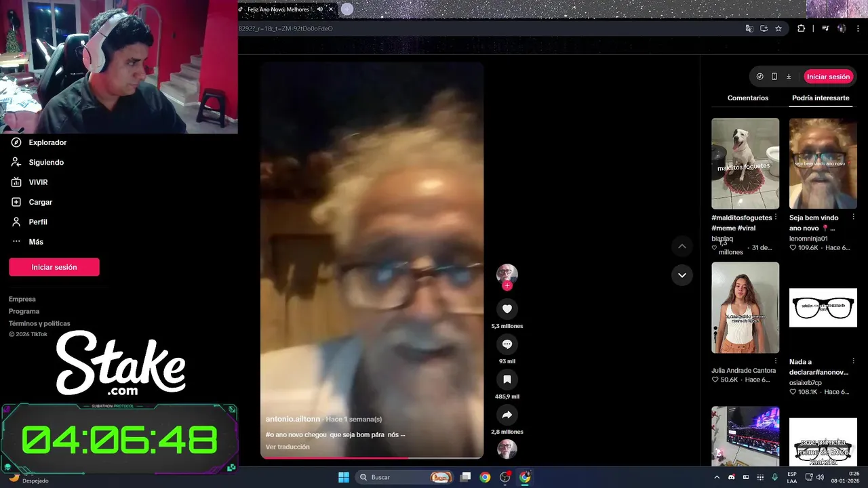The image size is (868, 488).
Task: Close the Feliz Ano Novo browser tab
Action: (331, 9)
